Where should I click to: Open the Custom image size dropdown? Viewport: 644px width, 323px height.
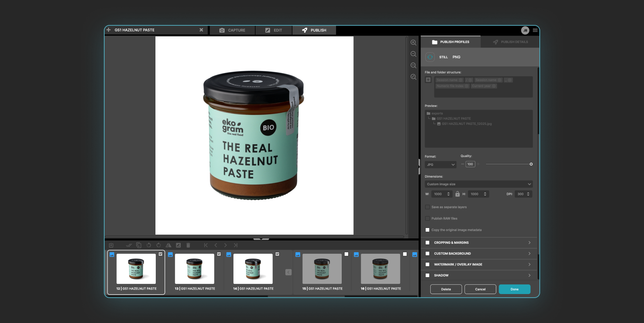point(479,184)
